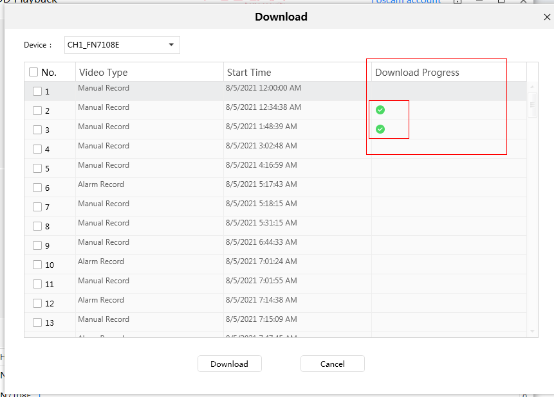
Task: Open the Device dropdown CH1_FN7108E
Action: coord(122,45)
